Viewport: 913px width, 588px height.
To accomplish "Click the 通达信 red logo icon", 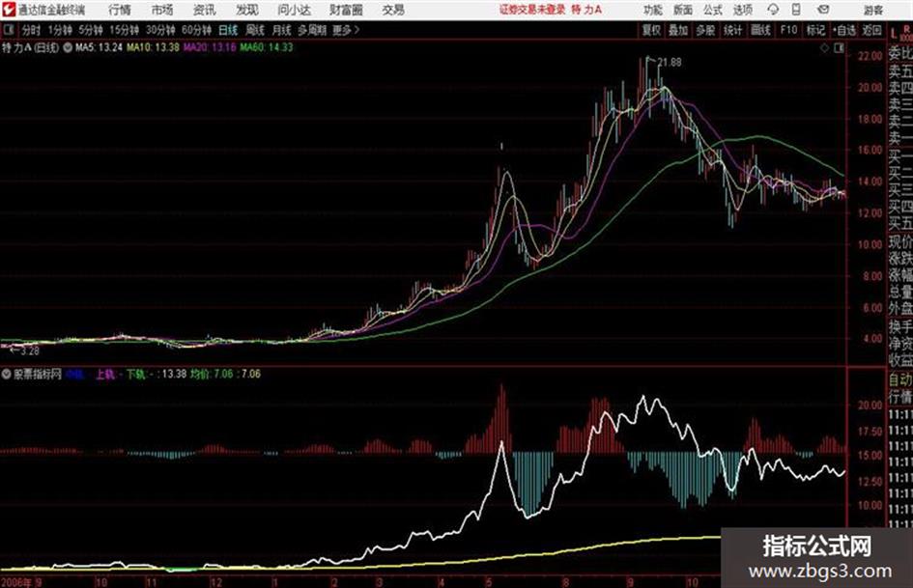I will [9, 10].
